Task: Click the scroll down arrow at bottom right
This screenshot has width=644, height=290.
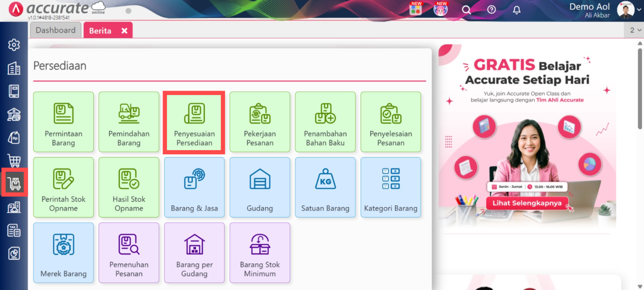Action: (x=640, y=286)
